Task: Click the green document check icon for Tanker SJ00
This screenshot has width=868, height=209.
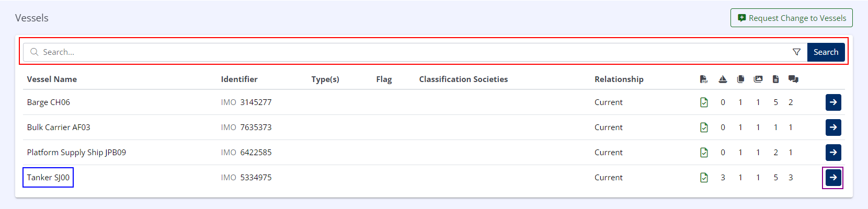Action: click(704, 178)
